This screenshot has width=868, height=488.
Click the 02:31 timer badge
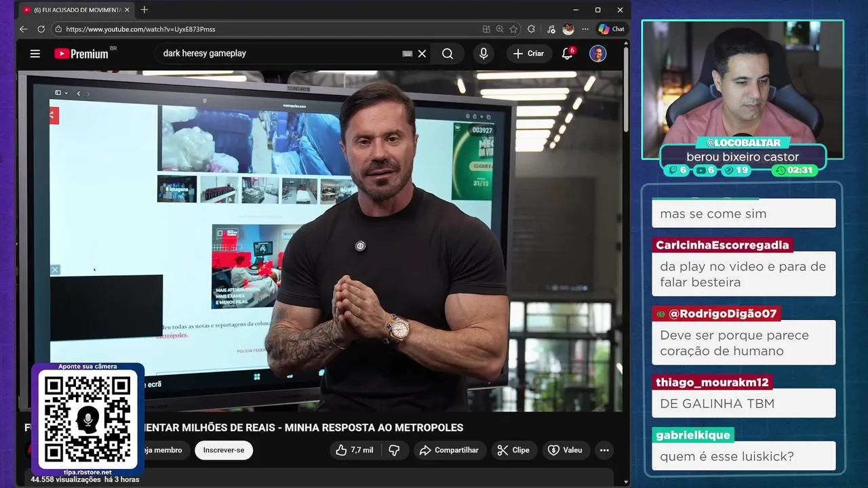pos(794,170)
